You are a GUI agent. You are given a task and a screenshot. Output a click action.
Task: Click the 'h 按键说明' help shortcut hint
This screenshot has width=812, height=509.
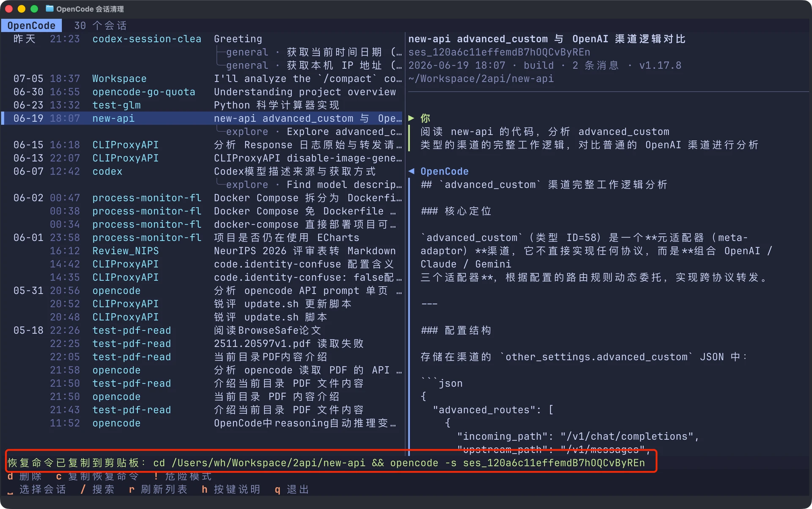(x=231, y=490)
